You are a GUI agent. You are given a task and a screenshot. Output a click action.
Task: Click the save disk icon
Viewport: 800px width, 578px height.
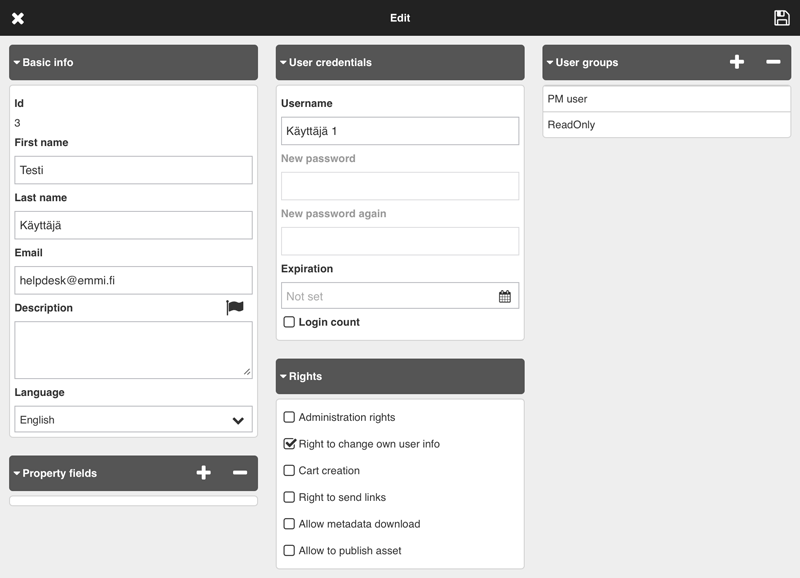pos(782,18)
